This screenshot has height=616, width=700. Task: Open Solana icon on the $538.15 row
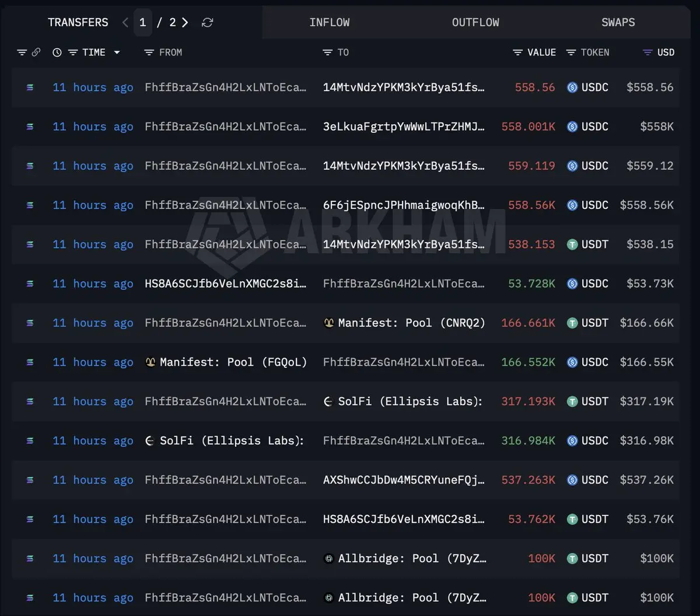tap(30, 244)
